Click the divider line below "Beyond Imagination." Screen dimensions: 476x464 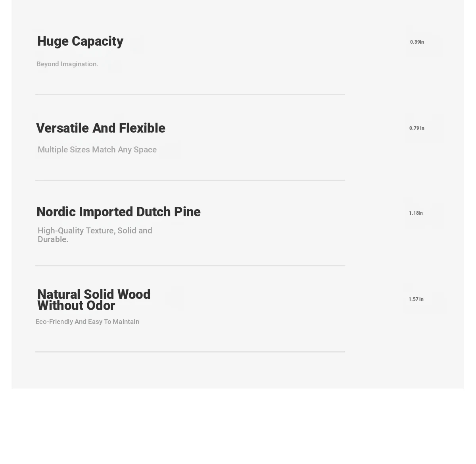point(190,94)
